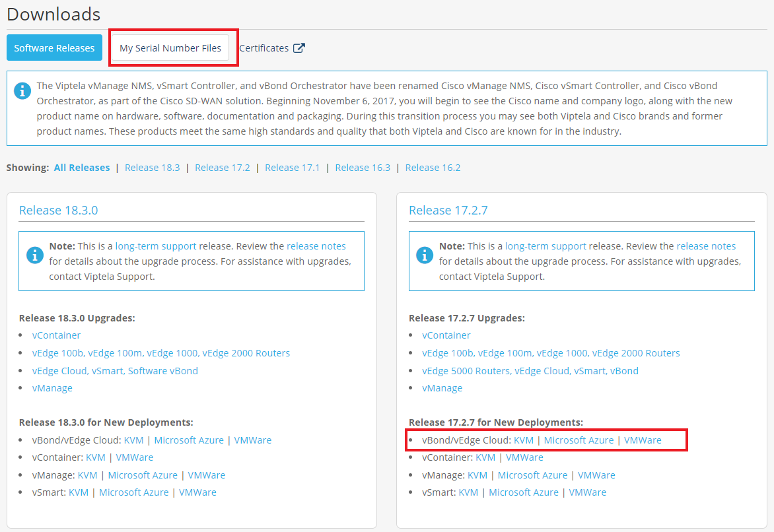Open vEdge 5000 Routers upgrade link
This screenshot has height=532, width=774.
coord(466,371)
